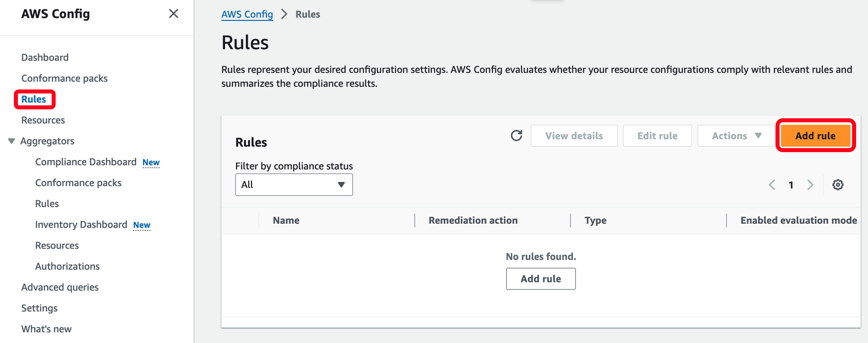Click the refresh rules icon

coord(516,136)
